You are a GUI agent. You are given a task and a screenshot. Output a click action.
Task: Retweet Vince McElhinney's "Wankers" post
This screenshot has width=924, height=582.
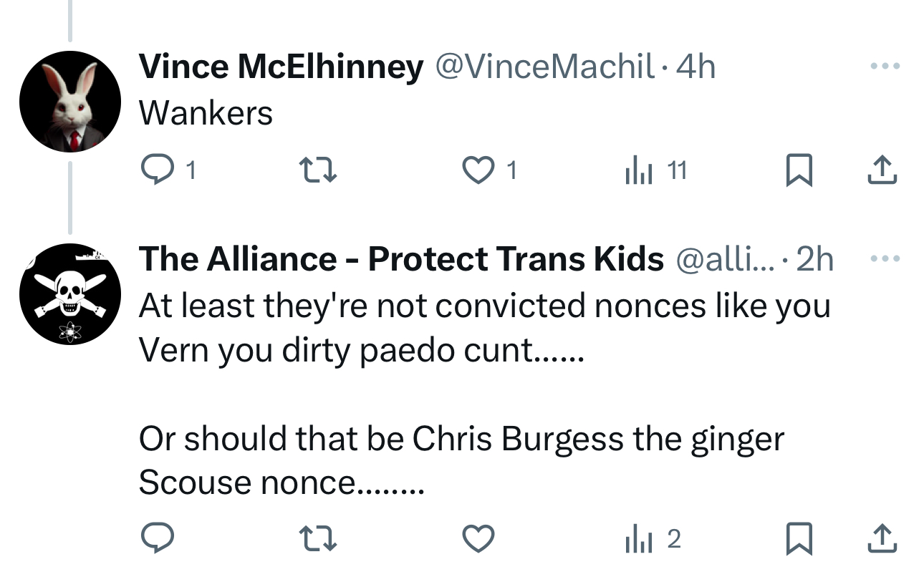click(x=317, y=170)
